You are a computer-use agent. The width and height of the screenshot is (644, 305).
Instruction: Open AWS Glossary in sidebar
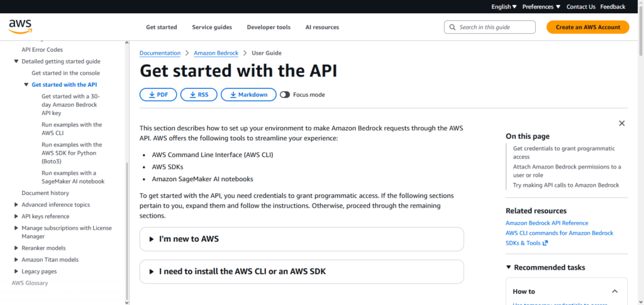[x=30, y=283]
